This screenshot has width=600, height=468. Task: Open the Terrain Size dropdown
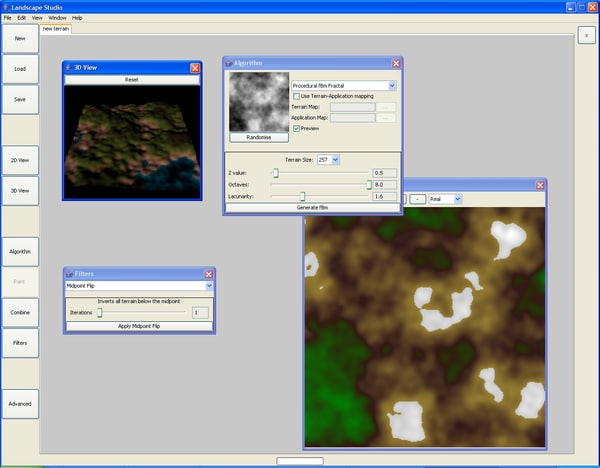[x=328, y=160]
